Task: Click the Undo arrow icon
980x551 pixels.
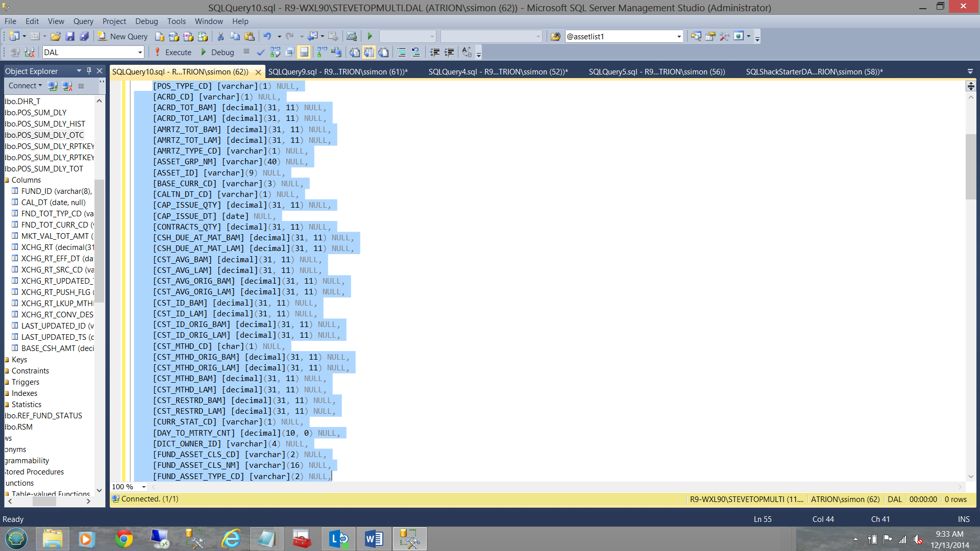Action: tap(267, 36)
